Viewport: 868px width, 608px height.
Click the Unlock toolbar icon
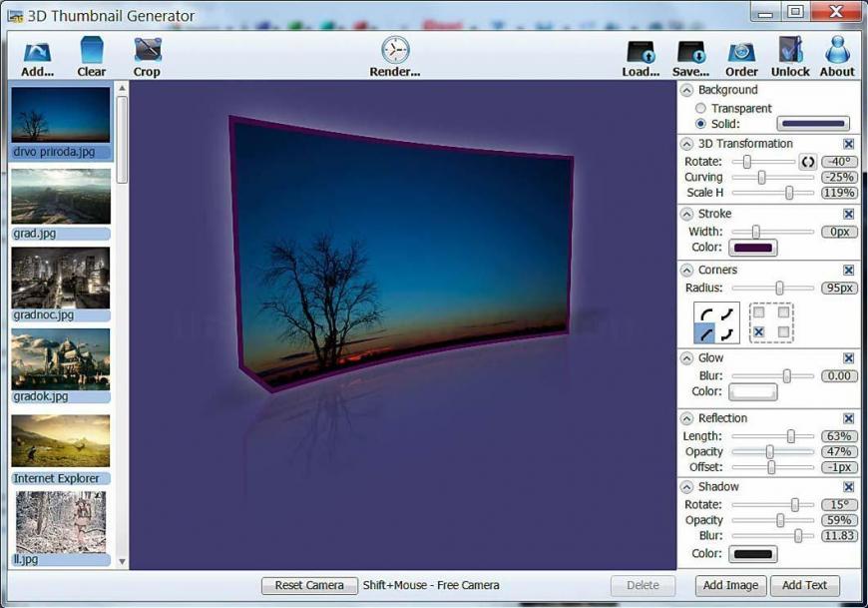coord(790,50)
